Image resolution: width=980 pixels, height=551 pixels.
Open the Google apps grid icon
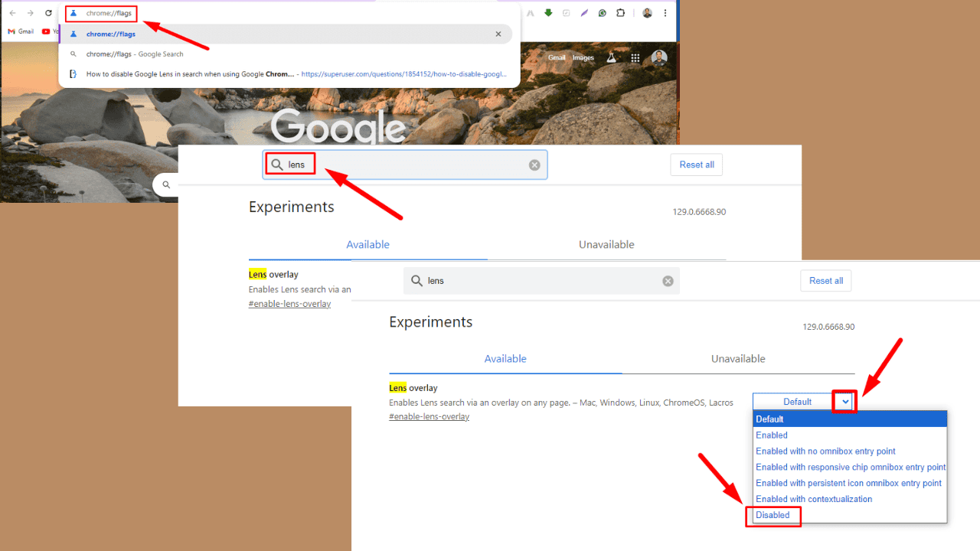(635, 57)
